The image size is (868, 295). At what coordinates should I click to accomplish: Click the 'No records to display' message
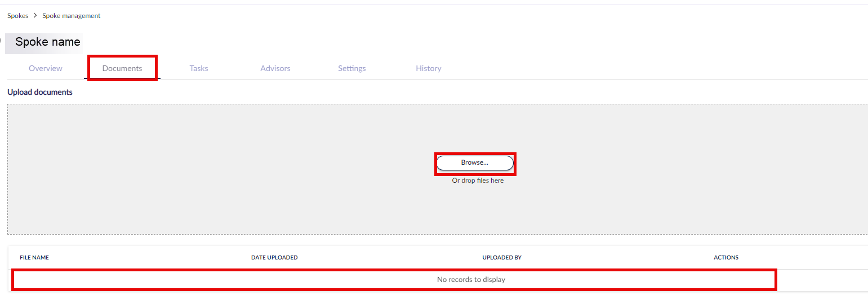[471, 279]
